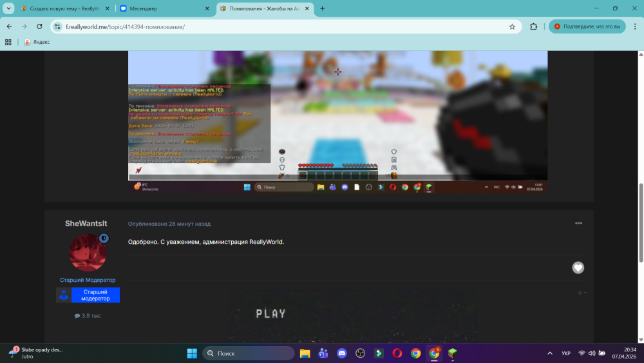Open site information icon in address bar
Screen dimensions: 644x363
[57, 26]
